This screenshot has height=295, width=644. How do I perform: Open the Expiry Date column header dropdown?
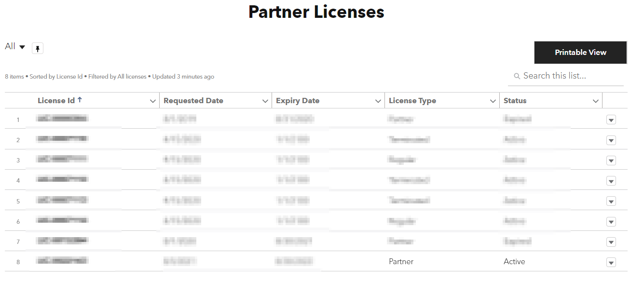pos(379,100)
